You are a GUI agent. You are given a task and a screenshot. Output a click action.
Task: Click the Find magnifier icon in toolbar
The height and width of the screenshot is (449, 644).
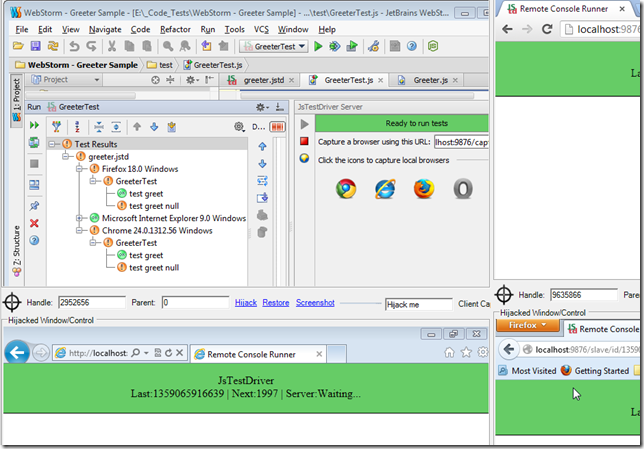click(168, 46)
